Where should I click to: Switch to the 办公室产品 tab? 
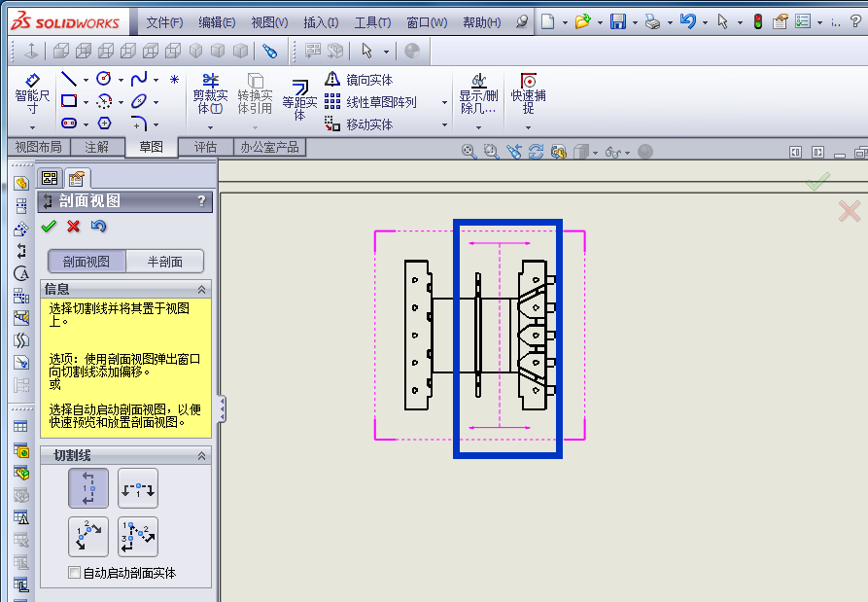[x=269, y=147]
